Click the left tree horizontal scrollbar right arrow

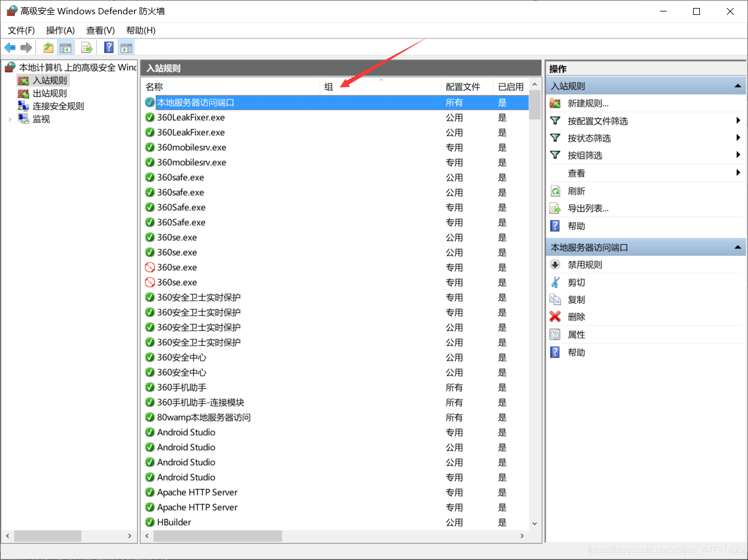pyautogui.click(x=130, y=536)
